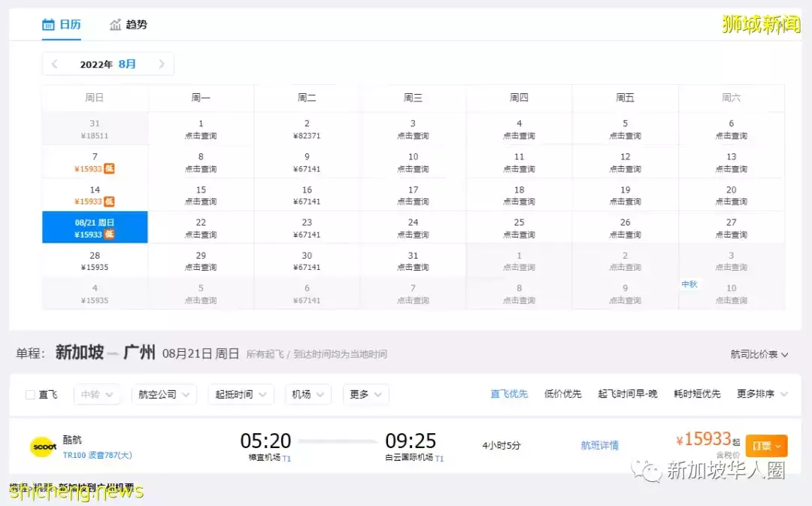This screenshot has width=812, height=506.
Task: Click the 航班详情 flight details link
Action: coord(599,445)
